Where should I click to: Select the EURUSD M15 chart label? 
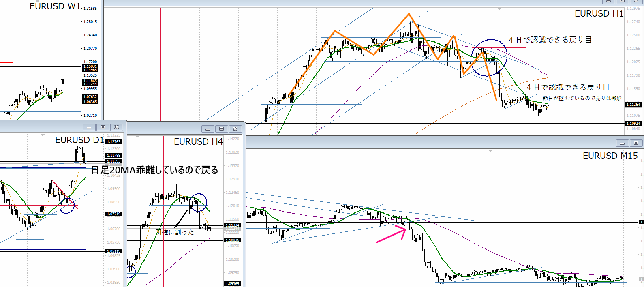pos(610,156)
